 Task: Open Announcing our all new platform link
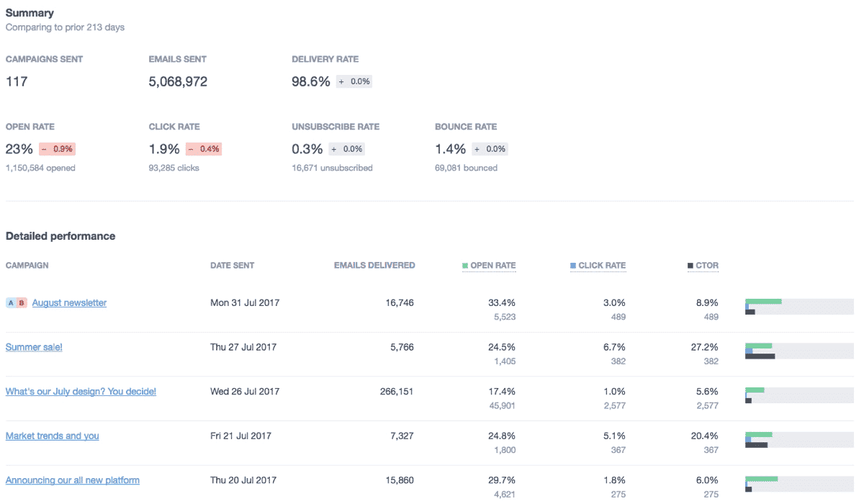(72, 480)
